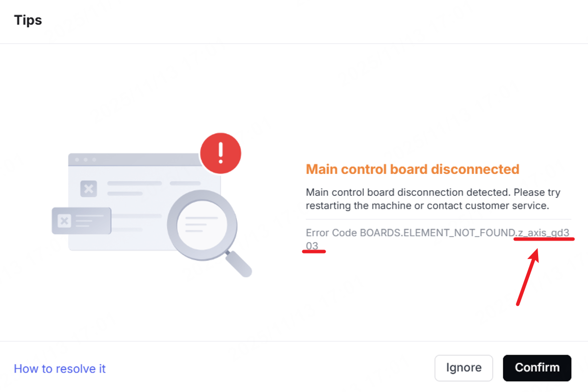The height and width of the screenshot is (392, 588).
Task: Click the gray X box in illustration
Action: click(88, 189)
